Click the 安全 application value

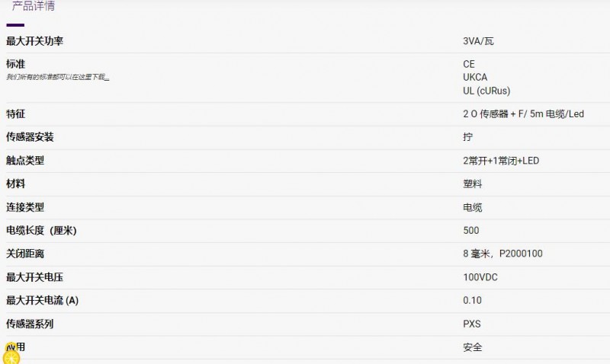tap(472, 347)
